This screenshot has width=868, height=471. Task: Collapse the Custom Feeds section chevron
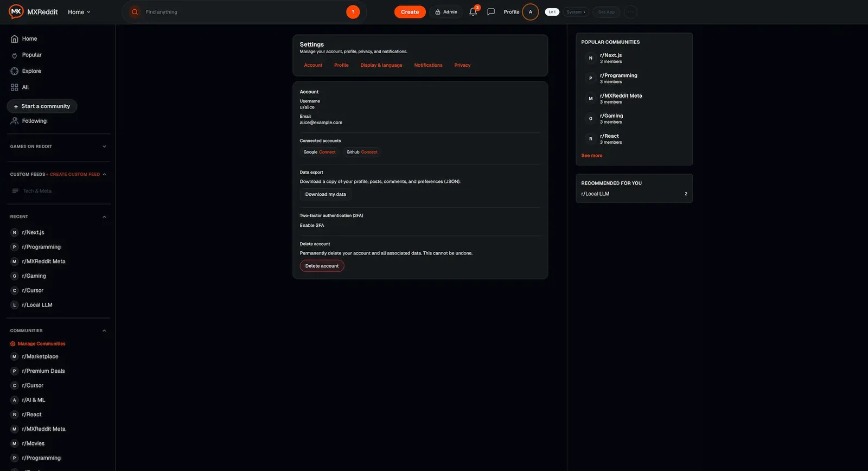tap(104, 174)
